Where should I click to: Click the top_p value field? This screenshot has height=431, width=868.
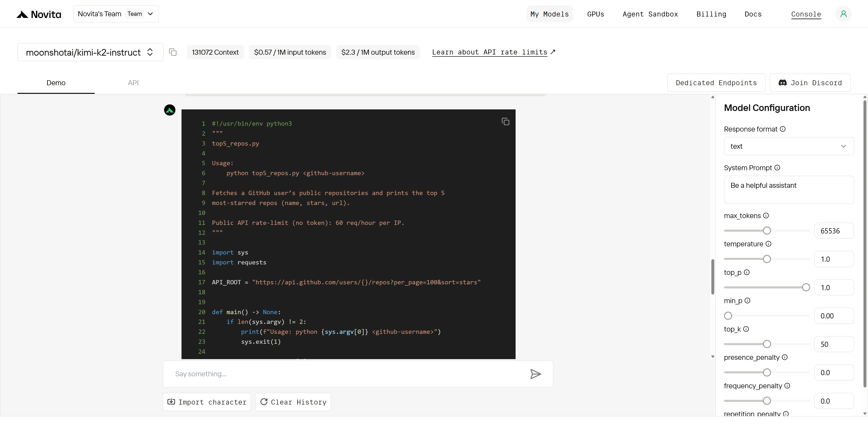click(x=834, y=287)
